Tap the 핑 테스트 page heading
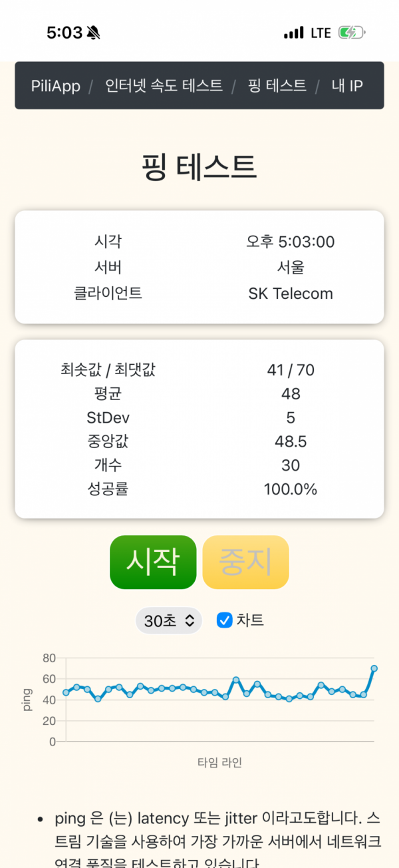The width and height of the screenshot is (399, 868). click(x=199, y=166)
